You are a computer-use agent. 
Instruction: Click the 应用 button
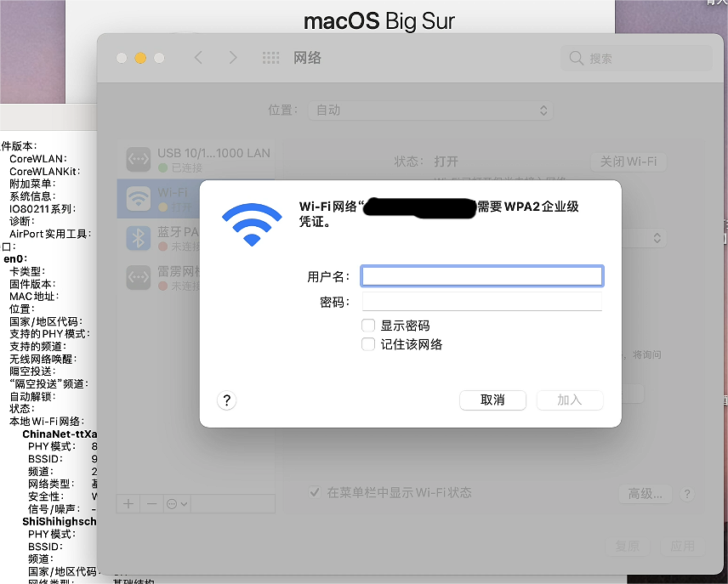(x=682, y=547)
